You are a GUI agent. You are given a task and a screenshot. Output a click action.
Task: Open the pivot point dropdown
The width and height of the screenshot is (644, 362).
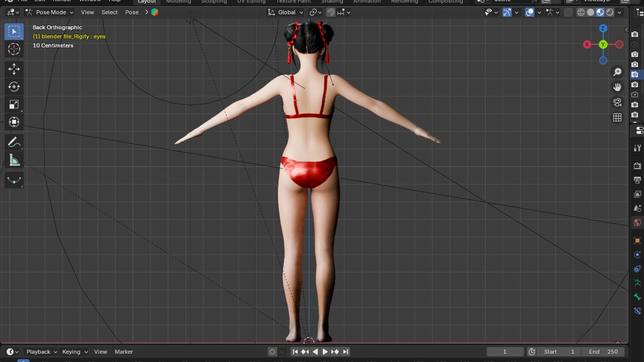(x=316, y=12)
